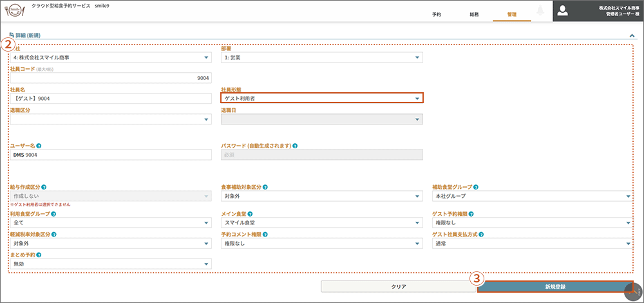Click help icon next to 食事補助対象区分

(x=265, y=187)
